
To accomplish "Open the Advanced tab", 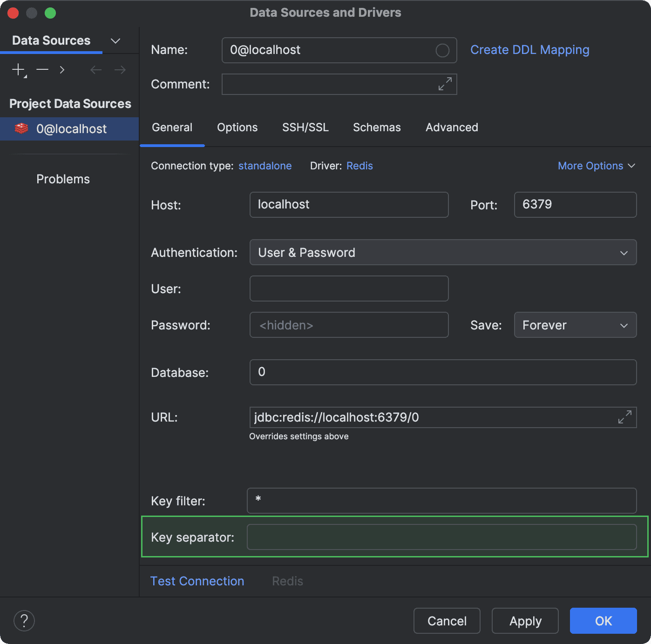I will click(x=452, y=127).
